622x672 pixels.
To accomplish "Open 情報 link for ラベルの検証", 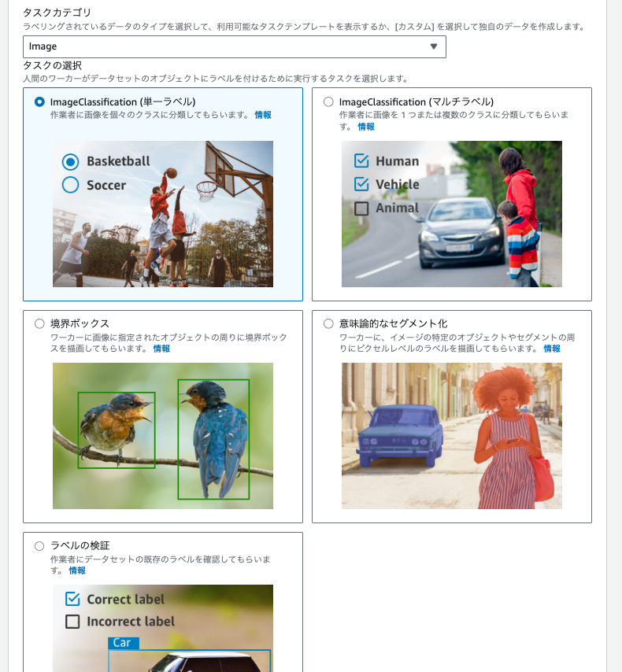I will [77, 570].
